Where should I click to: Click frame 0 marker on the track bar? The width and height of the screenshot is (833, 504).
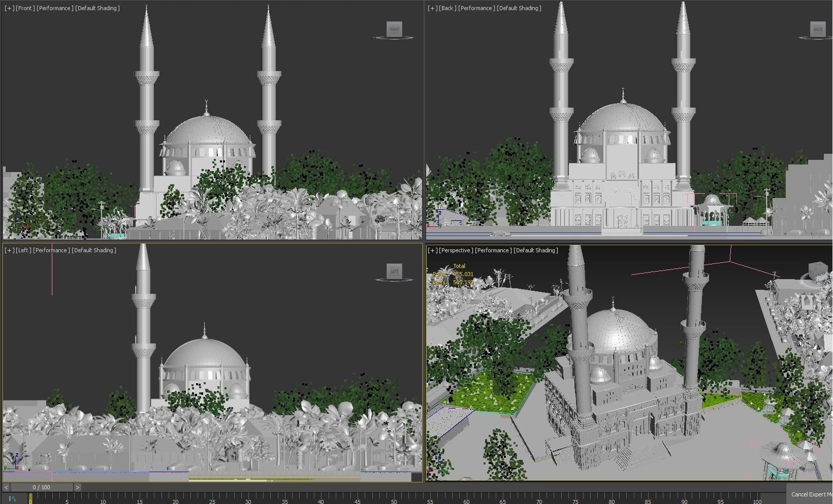coord(30,498)
